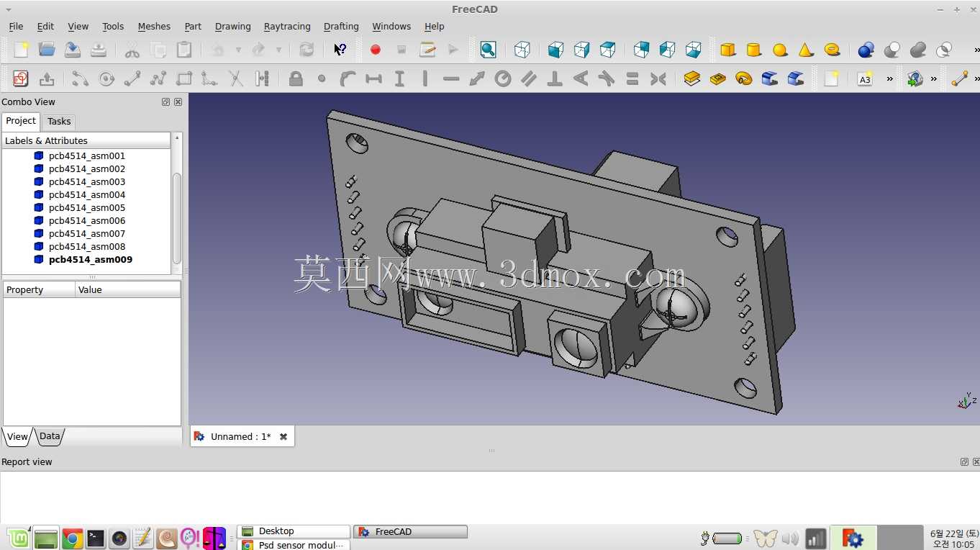
Task: Create a cylinder primitive
Action: tap(754, 50)
